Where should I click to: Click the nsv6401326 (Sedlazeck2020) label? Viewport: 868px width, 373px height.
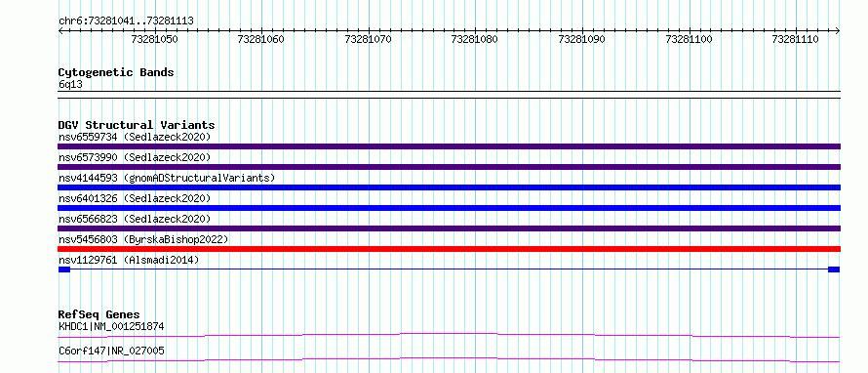click(x=135, y=198)
